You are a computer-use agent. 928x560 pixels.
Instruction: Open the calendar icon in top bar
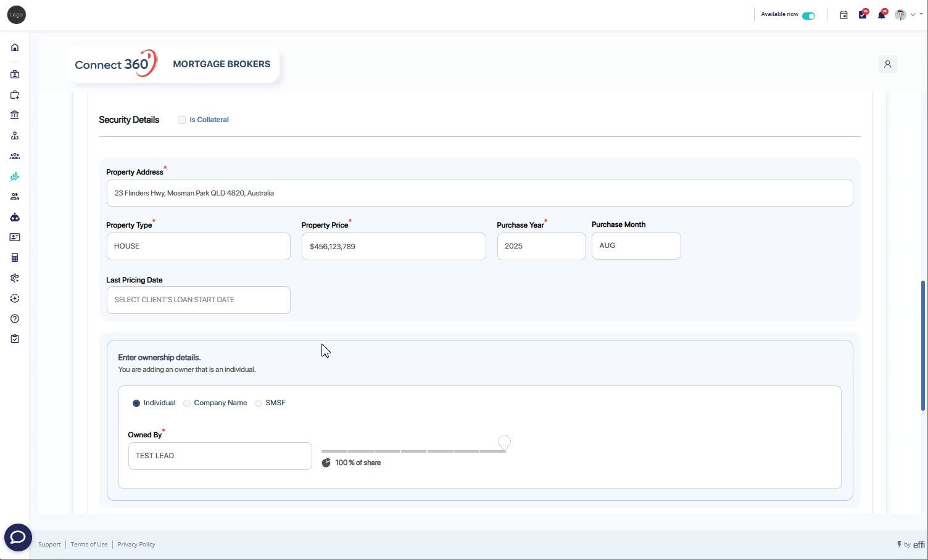point(843,15)
